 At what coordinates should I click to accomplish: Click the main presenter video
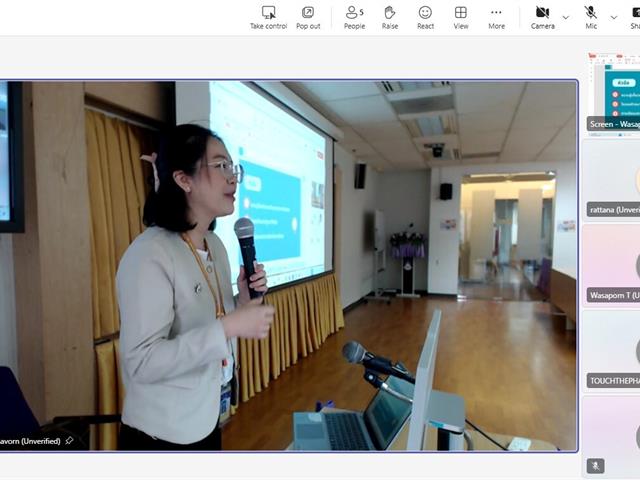point(288,265)
